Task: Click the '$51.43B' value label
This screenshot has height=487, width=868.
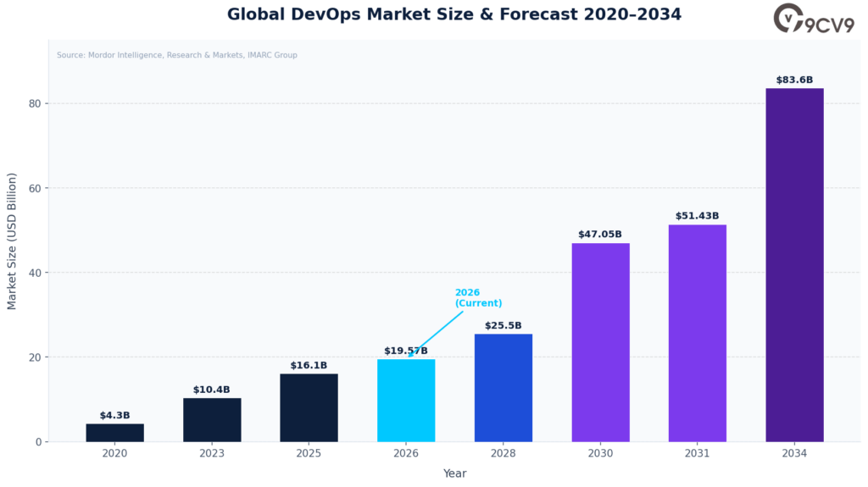Action: click(x=697, y=216)
